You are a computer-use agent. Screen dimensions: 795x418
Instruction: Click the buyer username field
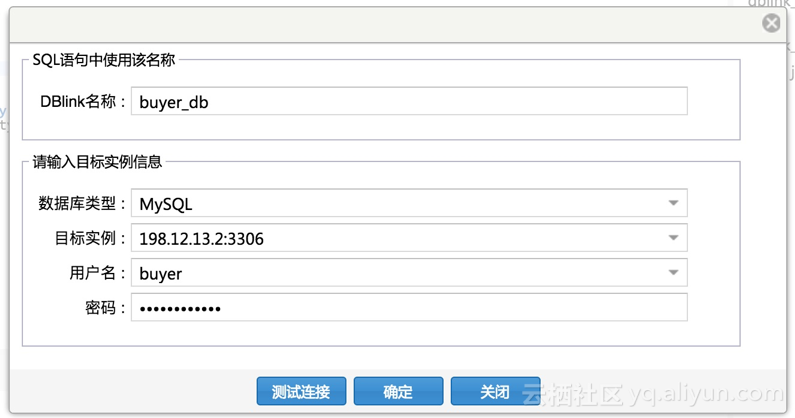pos(409,273)
